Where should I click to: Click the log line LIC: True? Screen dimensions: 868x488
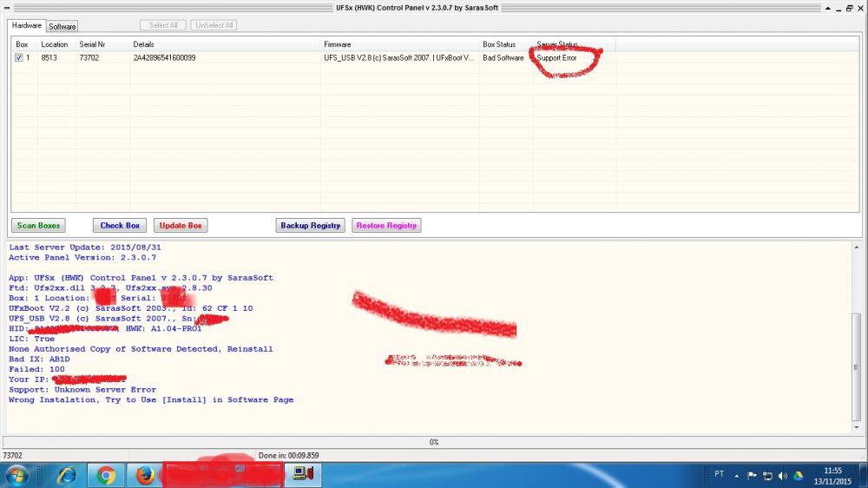(31, 339)
